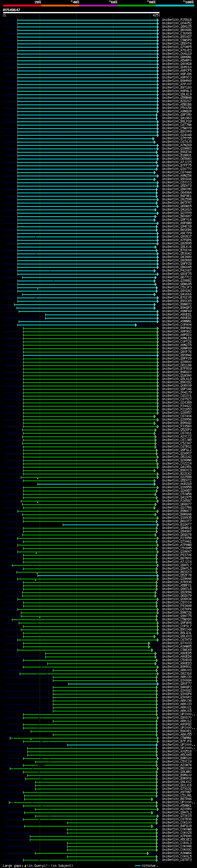This screenshot has width=197, height=868.
Task: Select the label UniRef100_Q9ATL3
Action: 177,812
